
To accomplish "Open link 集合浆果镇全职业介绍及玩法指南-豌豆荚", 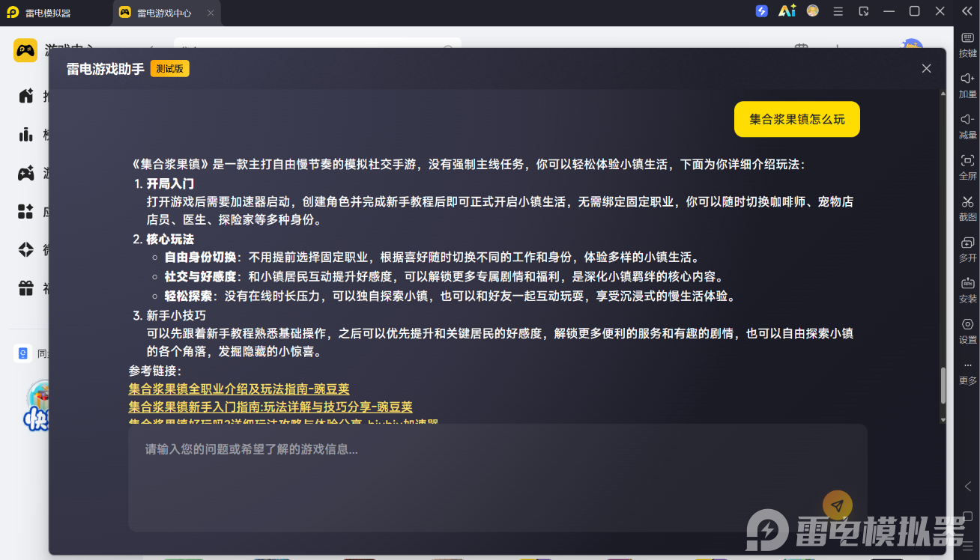I will pyautogui.click(x=239, y=389).
